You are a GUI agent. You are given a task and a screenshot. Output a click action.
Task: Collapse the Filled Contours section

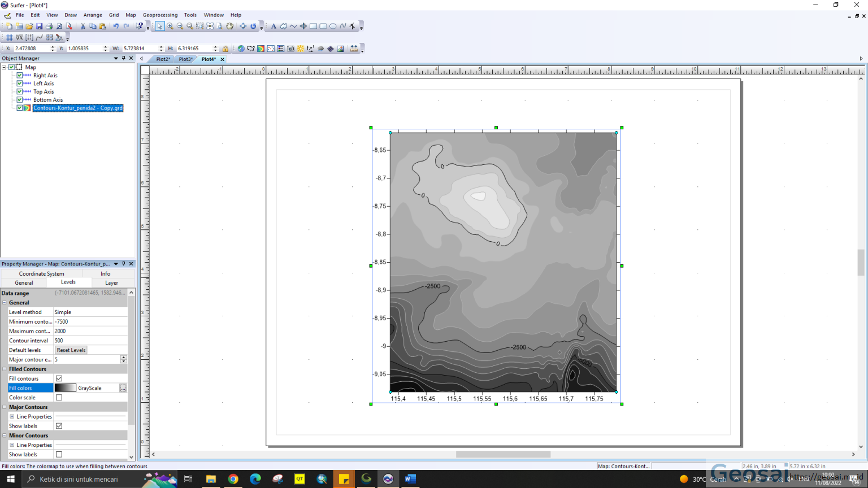(5, 369)
